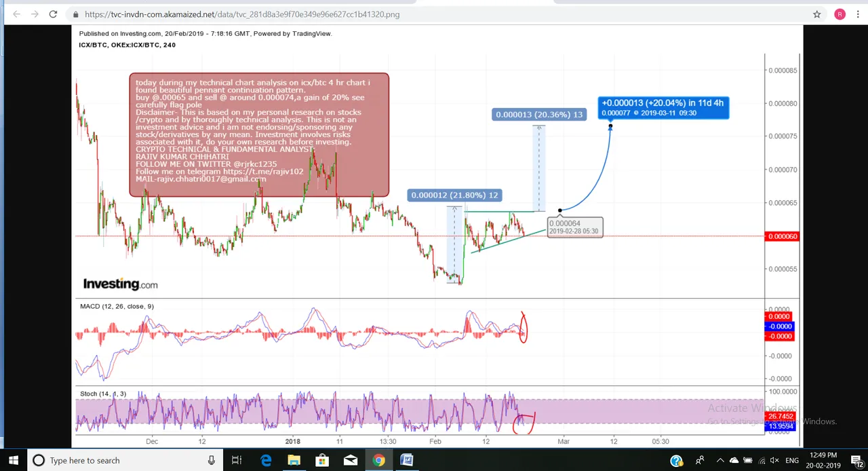This screenshot has width=868, height=471.
Task: Open the Windows Start menu
Action: point(14,460)
